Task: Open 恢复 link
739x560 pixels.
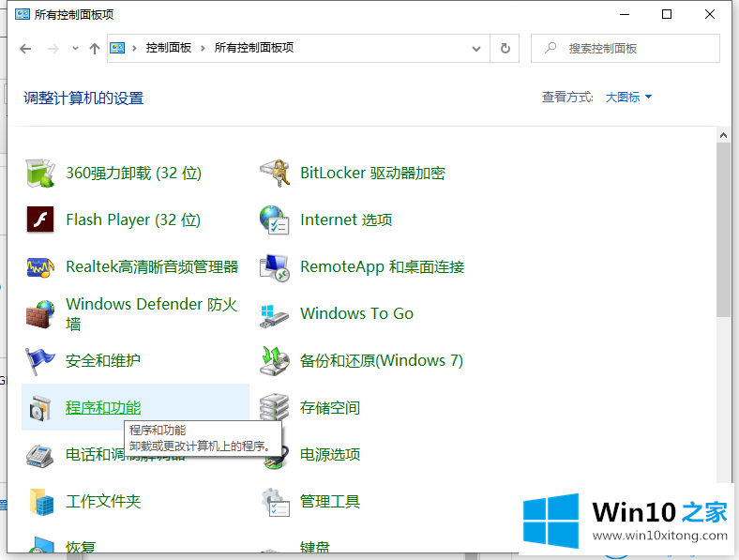Action: tap(80, 547)
